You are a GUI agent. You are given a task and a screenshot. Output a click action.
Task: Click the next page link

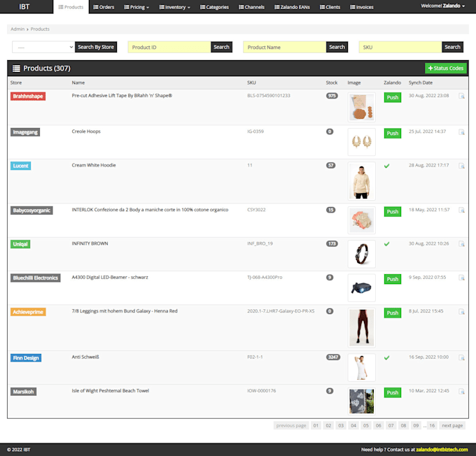(x=452, y=425)
